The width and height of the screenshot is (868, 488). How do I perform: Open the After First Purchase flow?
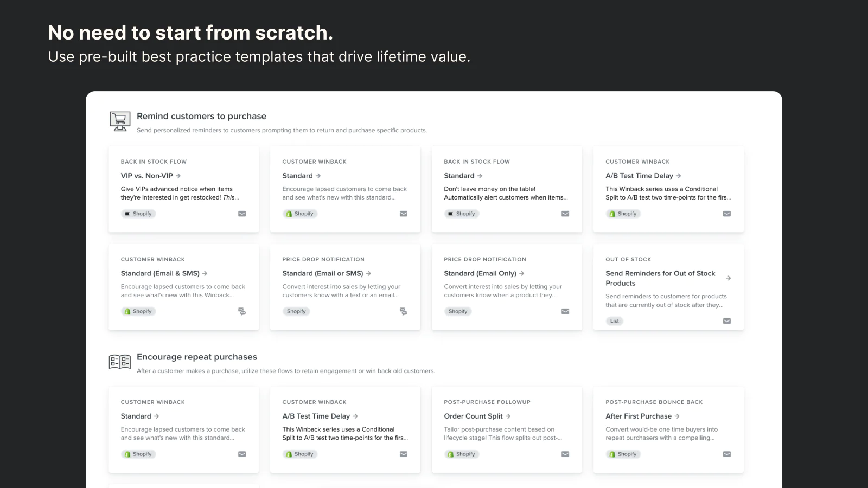(639, 416)
